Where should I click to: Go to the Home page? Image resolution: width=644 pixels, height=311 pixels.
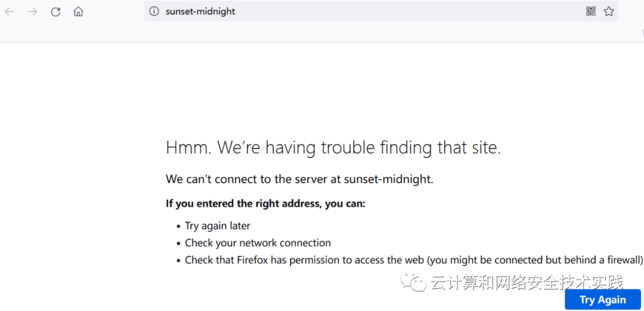pos(78,11)
